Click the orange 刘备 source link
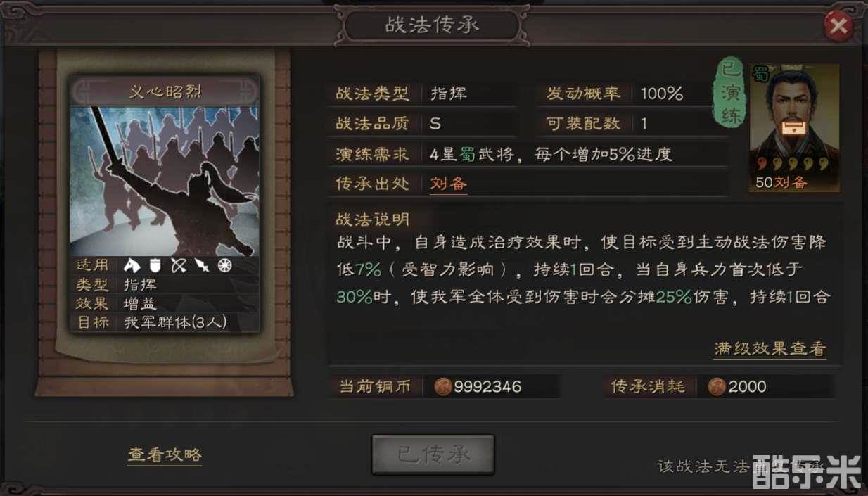Viewport: 868px width, 496px height. [x=449, y=184]
